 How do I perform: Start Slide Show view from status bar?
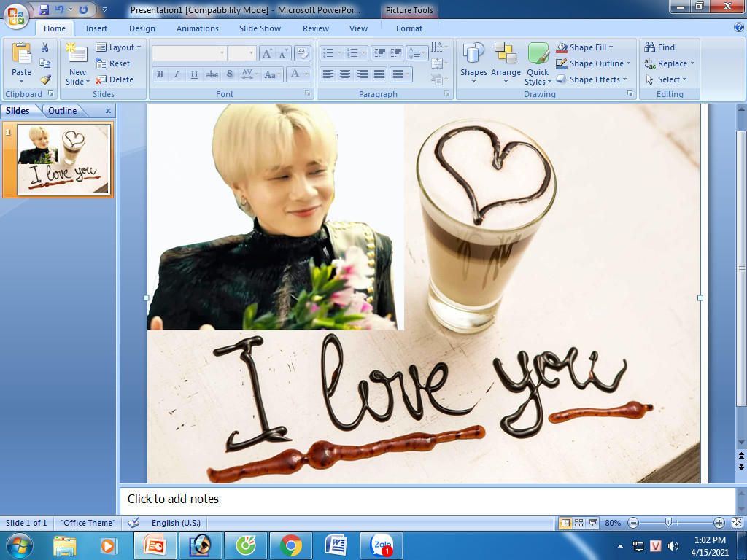pyautogui.click(x=592, y=523)
